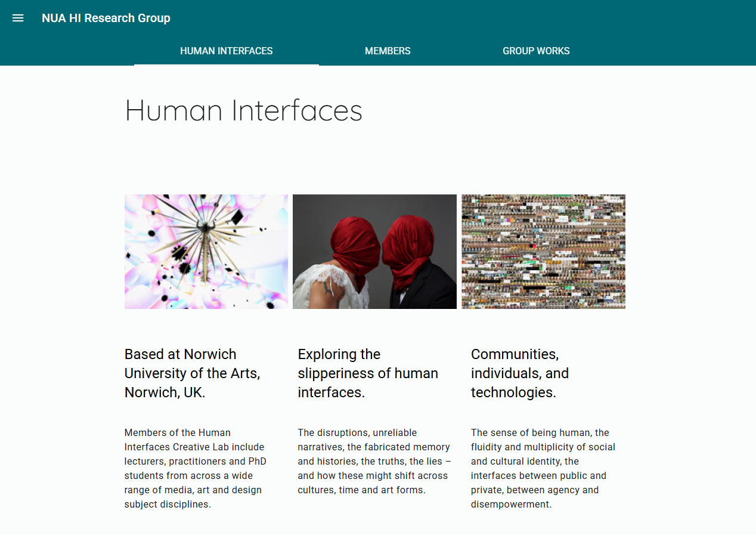Click the NUA HI Research Group title
The height and width of the screenshot is (535, 756).
click(x=106, y=18)
